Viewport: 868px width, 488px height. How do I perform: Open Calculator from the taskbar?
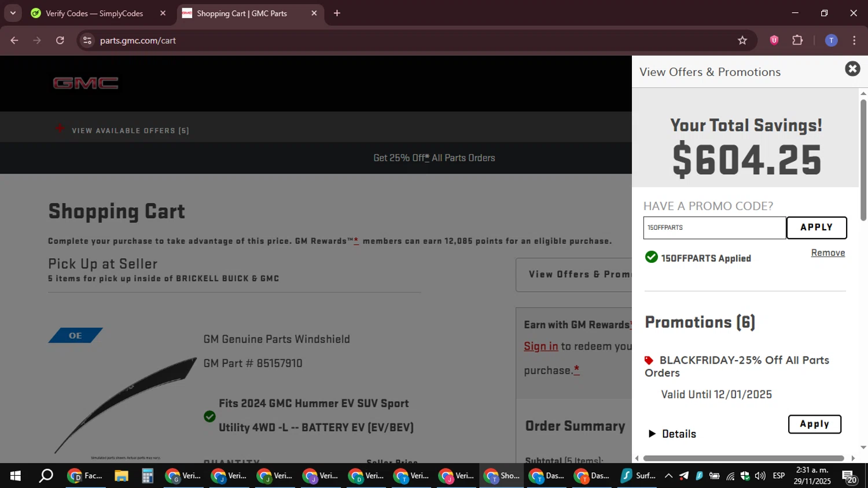coord(148,476)
